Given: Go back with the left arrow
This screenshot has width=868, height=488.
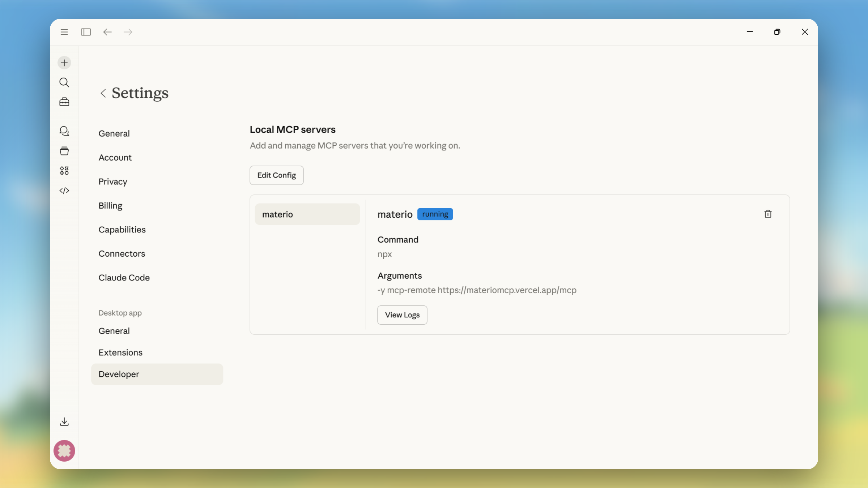Looking at the screenshot, I should click(107, 32).
